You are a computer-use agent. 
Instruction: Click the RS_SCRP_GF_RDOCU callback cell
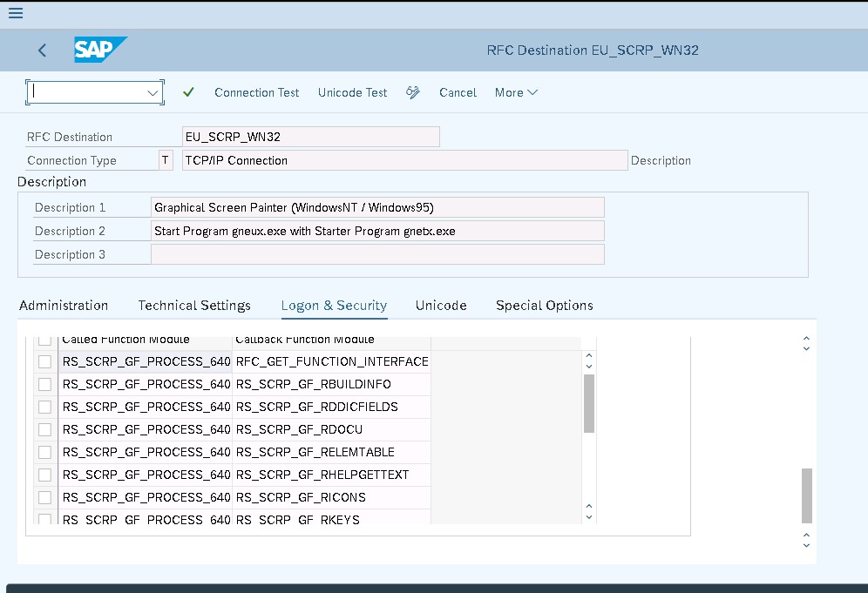(x=331, y=430)
